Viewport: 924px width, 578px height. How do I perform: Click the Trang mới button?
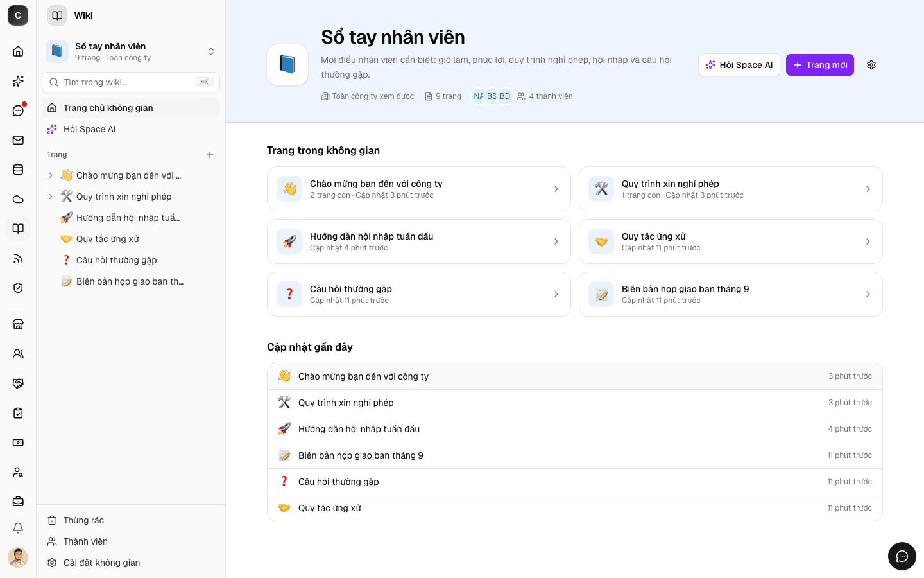(820, 65)
